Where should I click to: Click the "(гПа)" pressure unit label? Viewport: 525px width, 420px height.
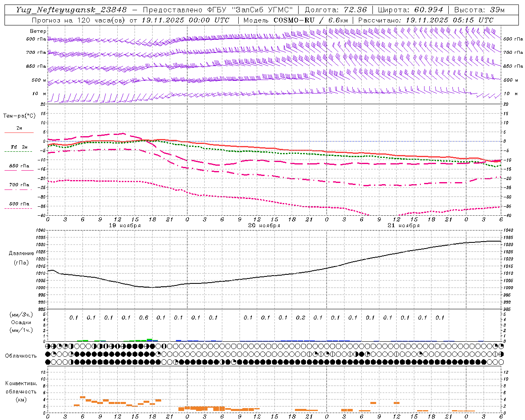[21, 263]
